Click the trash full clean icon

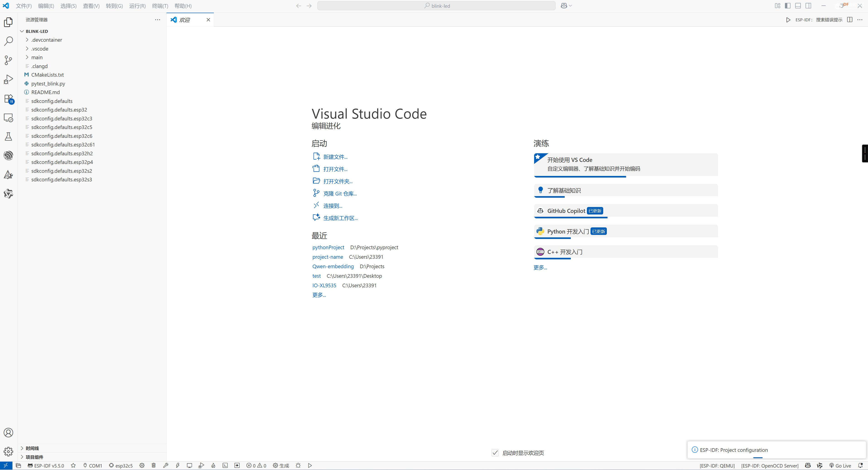154,466
